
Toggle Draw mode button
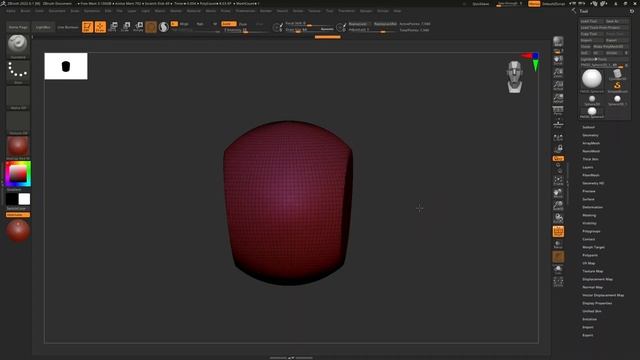pyautogui.click(x=100, y=27)
